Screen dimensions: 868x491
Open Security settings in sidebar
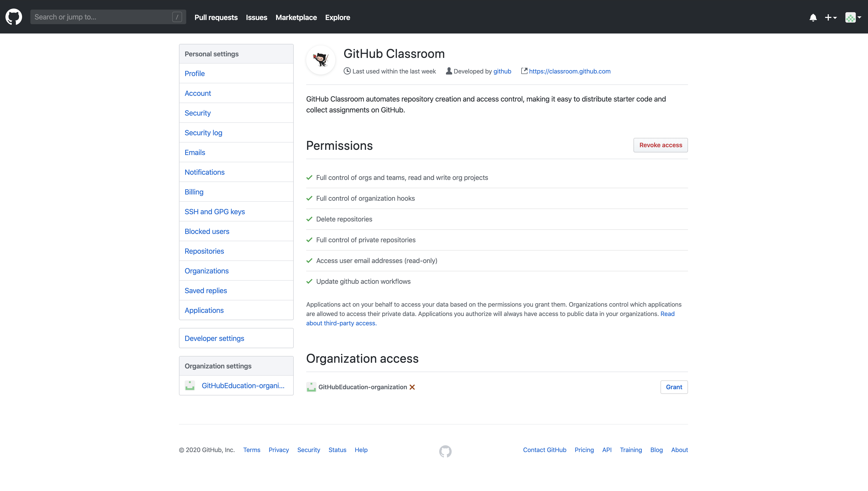(236, 113)
